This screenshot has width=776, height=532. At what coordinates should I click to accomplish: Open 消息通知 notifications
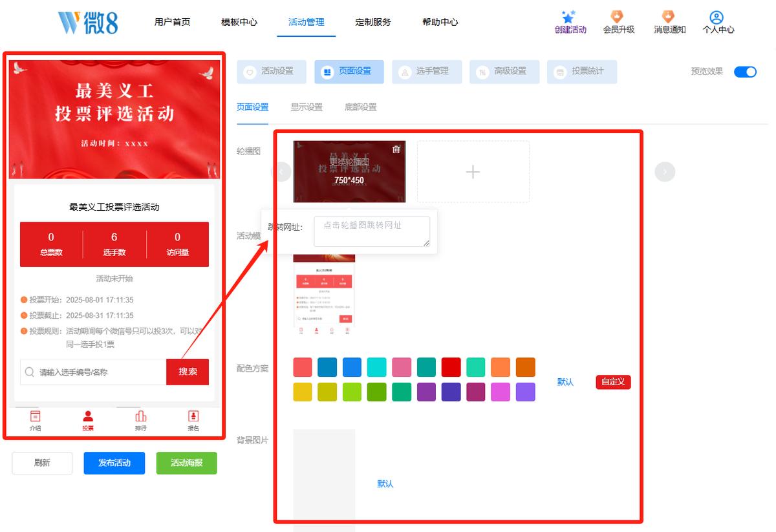(x=669, y=23)
